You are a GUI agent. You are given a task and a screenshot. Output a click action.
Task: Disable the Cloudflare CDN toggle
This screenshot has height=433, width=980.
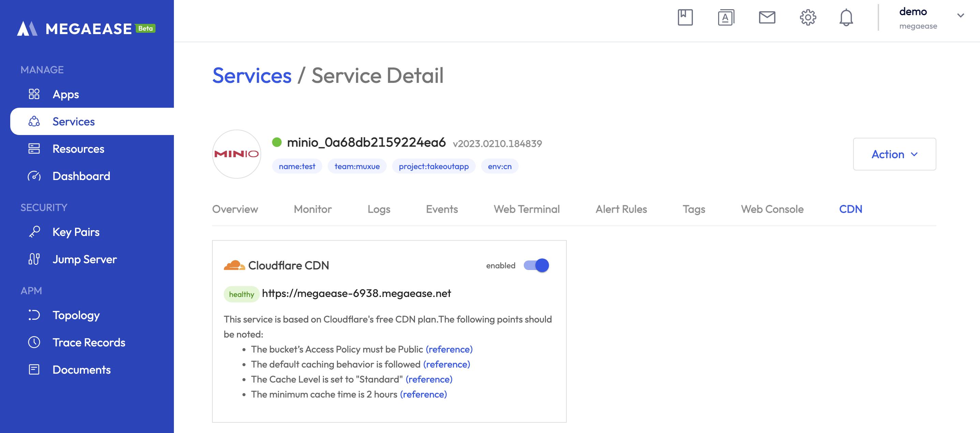(x=536, y=265)
